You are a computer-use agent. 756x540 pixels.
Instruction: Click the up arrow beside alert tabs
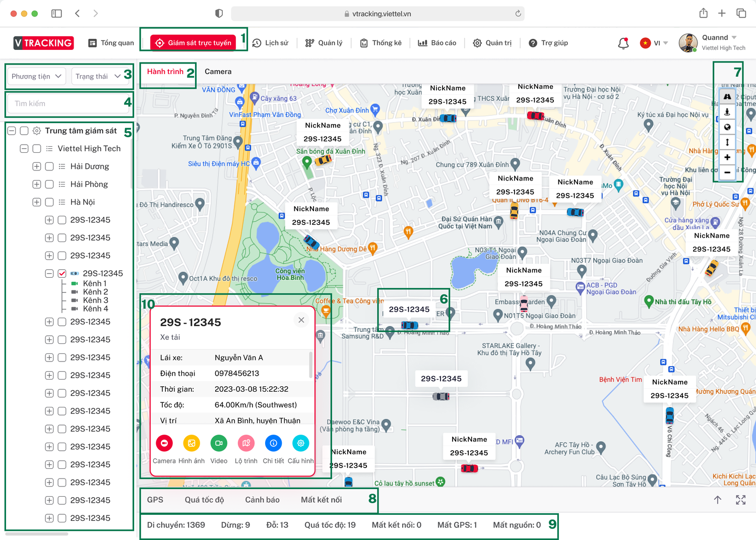pyautogui.click(x=718, y=500)
